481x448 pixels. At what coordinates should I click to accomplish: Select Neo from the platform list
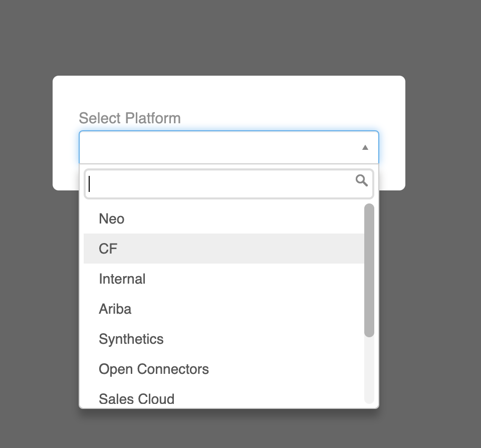click(x=112, y=219)
